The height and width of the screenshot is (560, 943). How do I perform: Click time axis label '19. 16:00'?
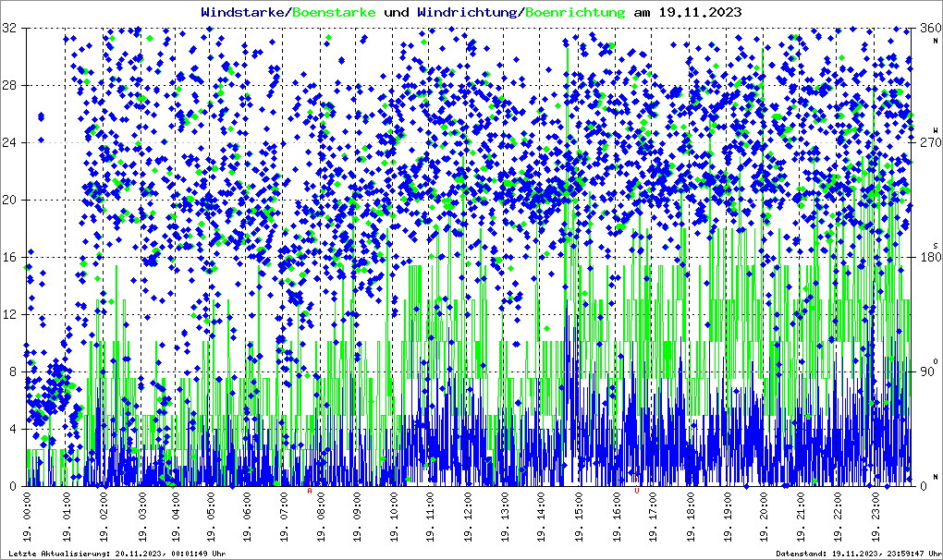pyautogui.click(x=617, y=517)
